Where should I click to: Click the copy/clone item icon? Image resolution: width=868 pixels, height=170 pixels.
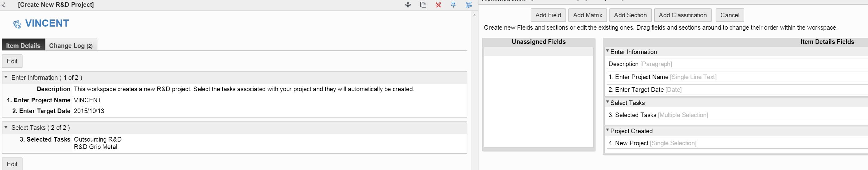click(423, 5)
